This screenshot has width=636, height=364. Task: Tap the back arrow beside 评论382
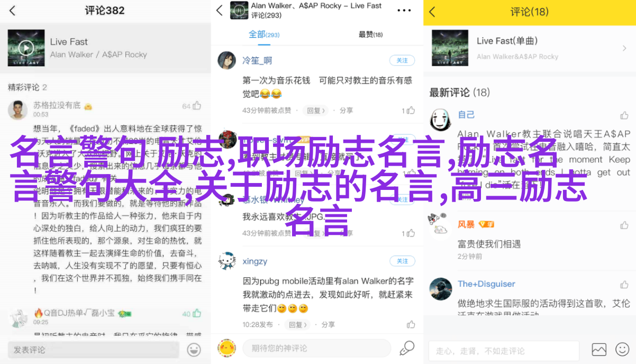pos(13,11)
